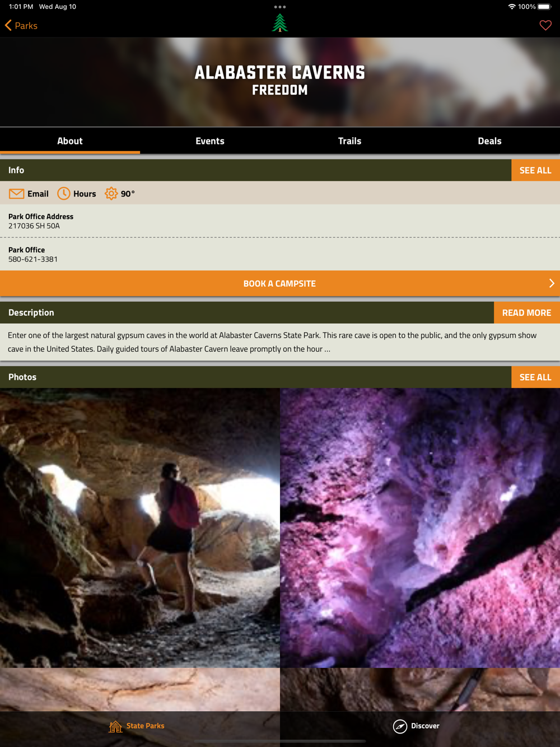Image resolution: width=560 pixels, height=747 pixels.
Task: Open the three-dot multitasking menu
Action: click(280, 7)
